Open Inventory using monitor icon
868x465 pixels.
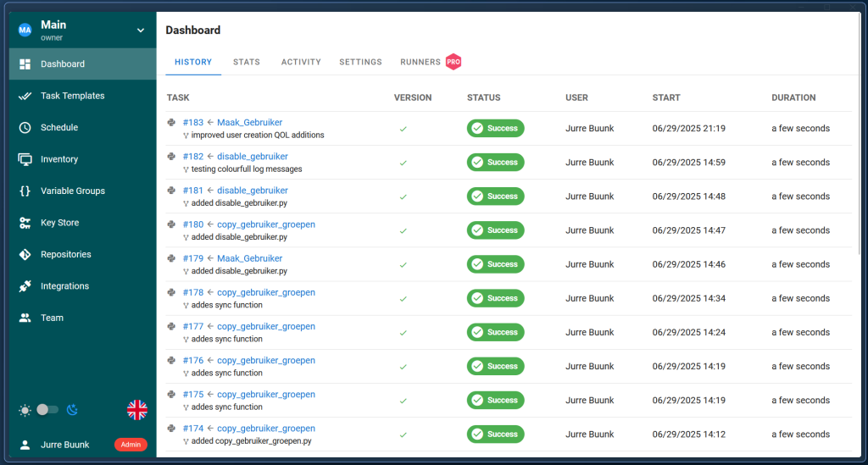pos(25,159)
